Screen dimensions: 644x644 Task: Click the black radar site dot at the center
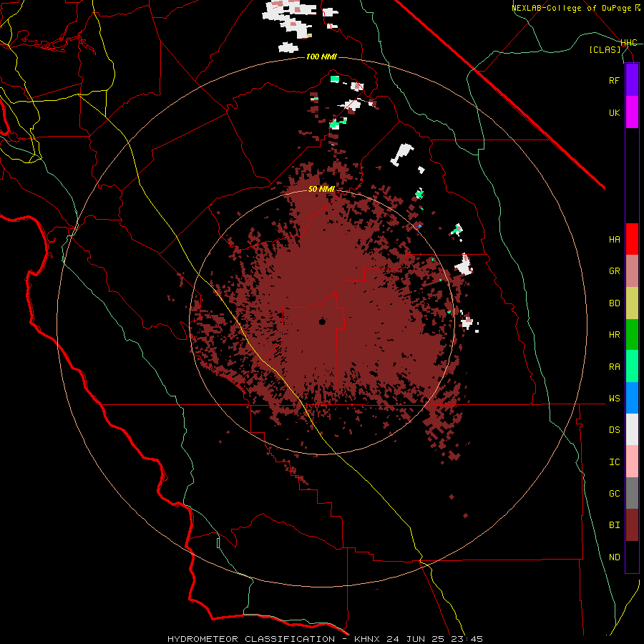coord(322,321)
